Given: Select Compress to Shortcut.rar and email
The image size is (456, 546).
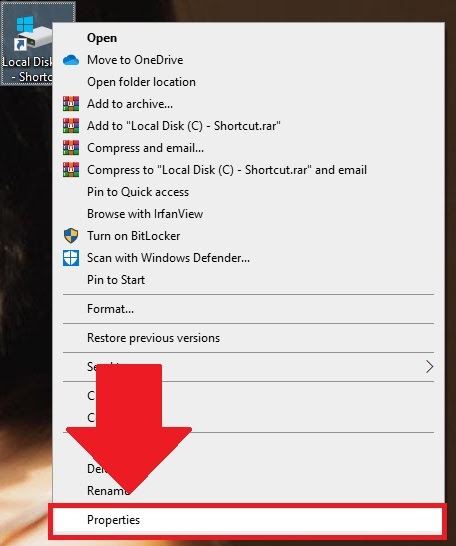Looking at the screenshot, I should coord(249,170).
